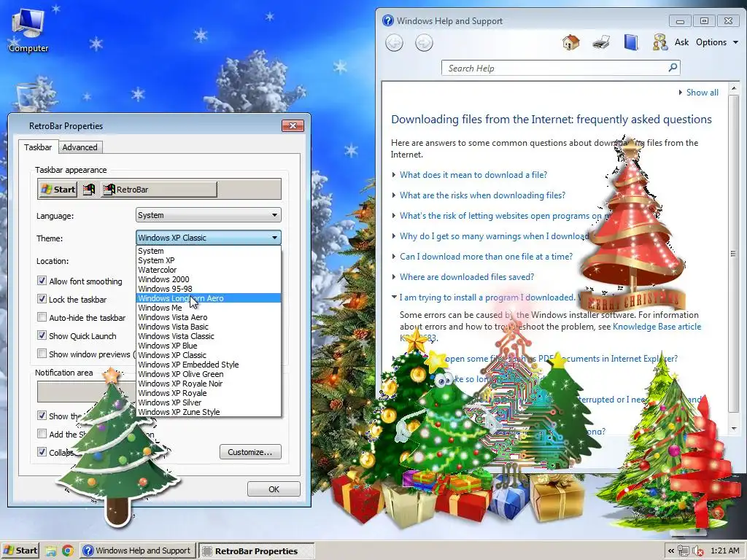Select Windows Me theme option
Screen dimensions: 747x560
pos(209,308)
